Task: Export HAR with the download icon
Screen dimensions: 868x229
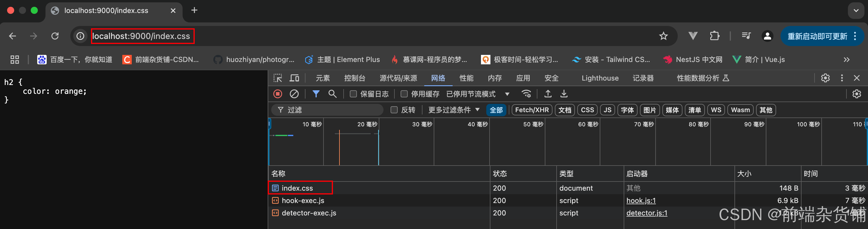Action: 564,94
